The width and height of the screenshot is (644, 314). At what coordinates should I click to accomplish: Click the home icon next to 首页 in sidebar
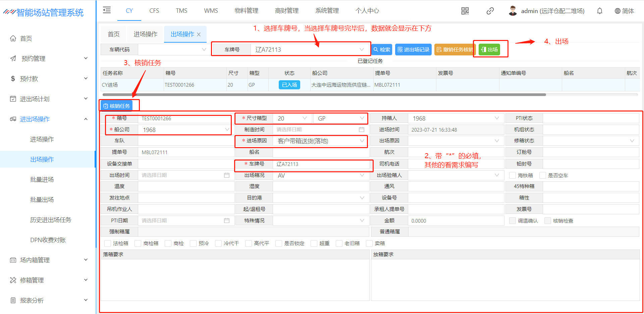13,39
